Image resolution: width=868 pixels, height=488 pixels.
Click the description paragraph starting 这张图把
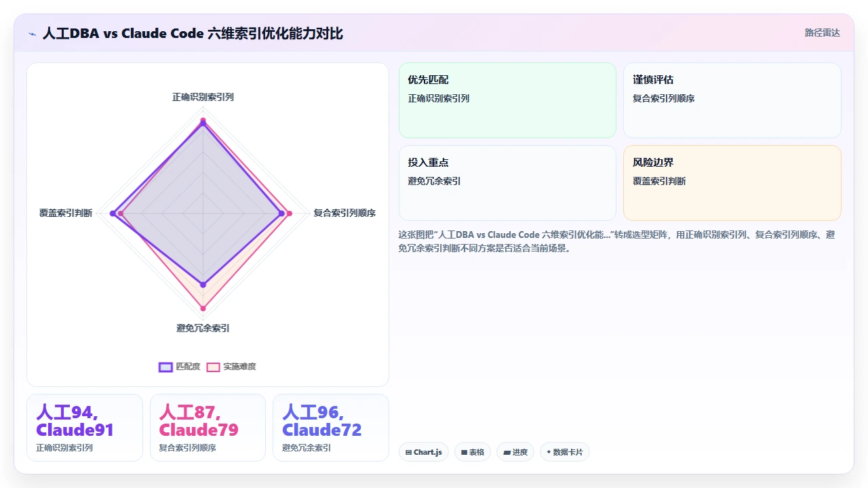[617, 241]
